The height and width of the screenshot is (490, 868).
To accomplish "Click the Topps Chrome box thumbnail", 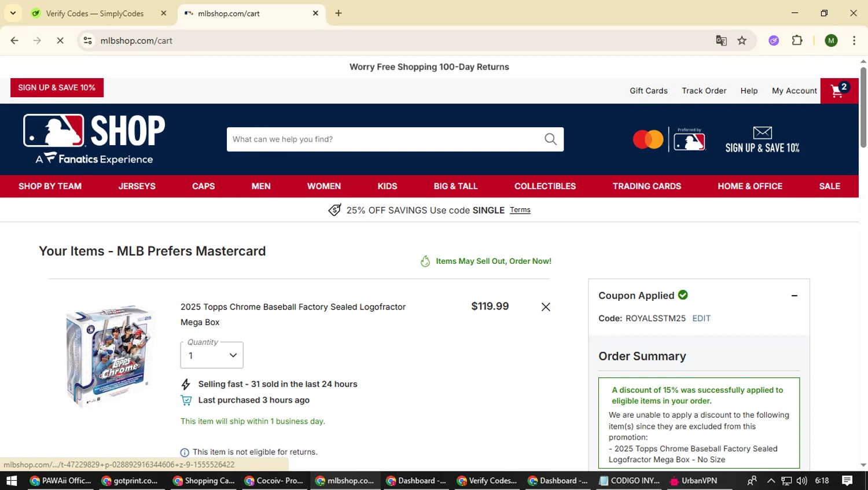I will pyautogui.click(x=110, y=356).
